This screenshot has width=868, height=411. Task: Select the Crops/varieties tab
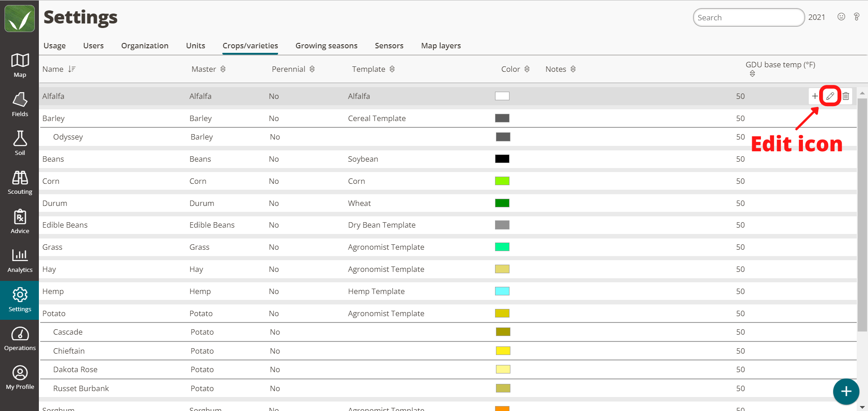pyautogui.click(x=250, y=46)
